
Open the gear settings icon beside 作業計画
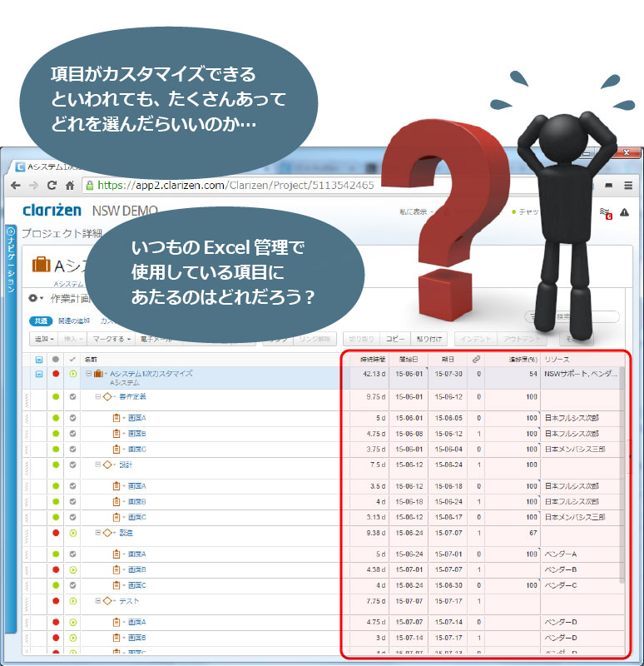tap(33, 298)
